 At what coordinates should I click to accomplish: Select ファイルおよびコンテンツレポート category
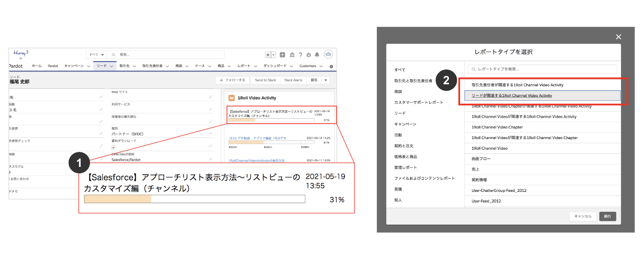[424, 178]
